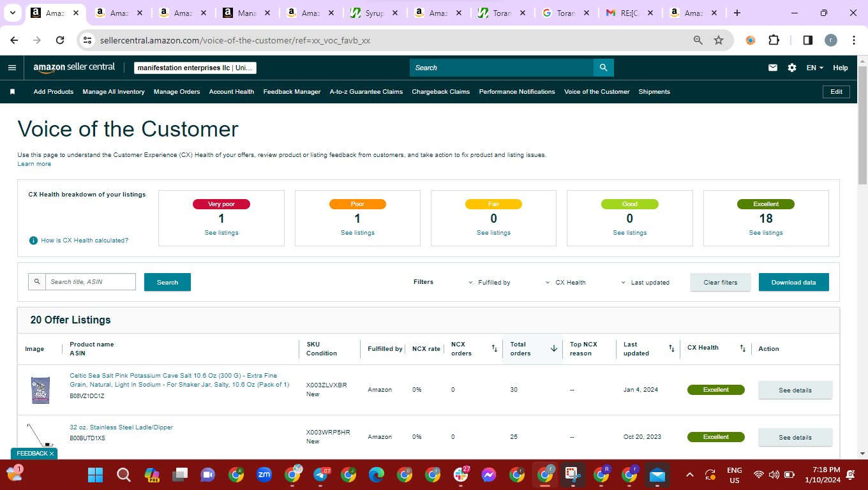Click the Edit favorites bar button

pos(837,92)
